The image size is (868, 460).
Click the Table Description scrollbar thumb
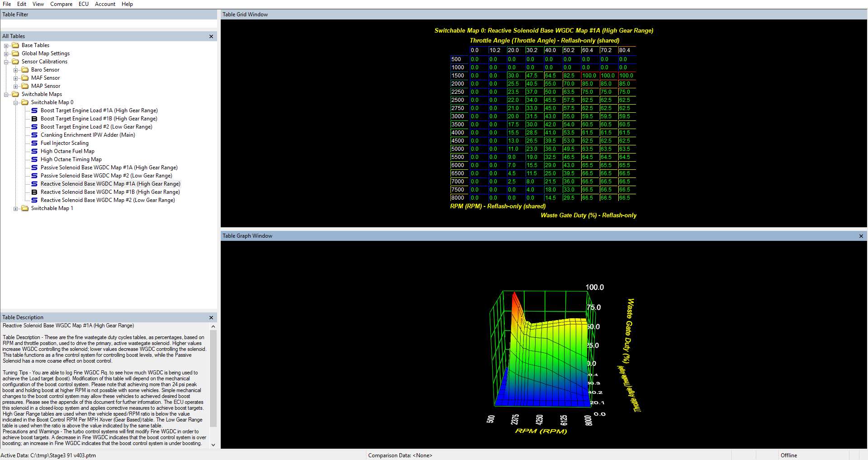click(213, 379)
